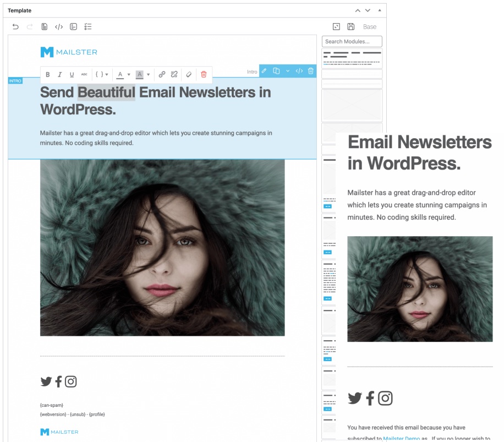Redo the reverted template change
The image size is (504, 442).
click(x=30, y=26)
